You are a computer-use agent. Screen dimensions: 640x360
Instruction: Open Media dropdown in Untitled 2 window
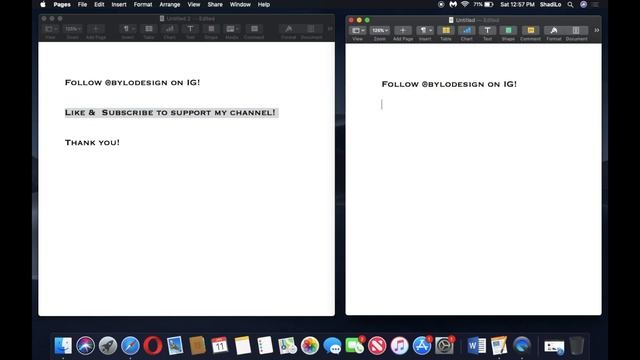[x=232, y=29]
